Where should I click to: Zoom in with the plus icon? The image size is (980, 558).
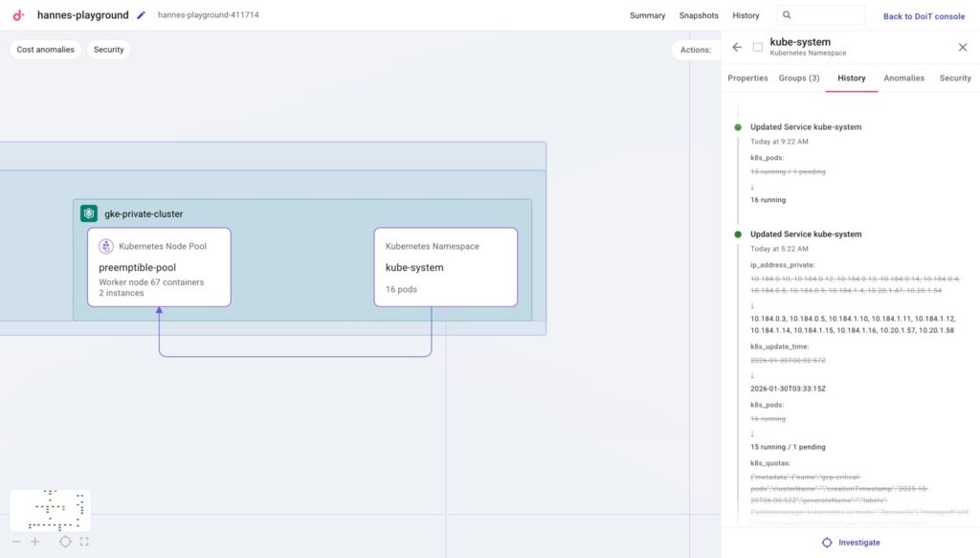[35, 542]
